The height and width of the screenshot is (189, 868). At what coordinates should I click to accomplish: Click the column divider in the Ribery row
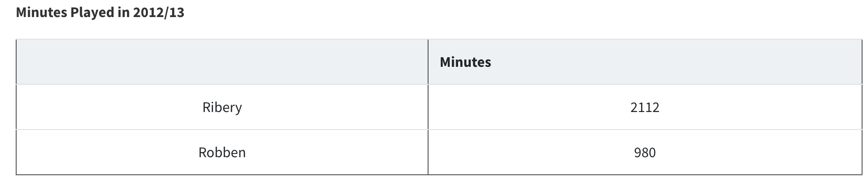pyautogui.click(x=428, y=107)
